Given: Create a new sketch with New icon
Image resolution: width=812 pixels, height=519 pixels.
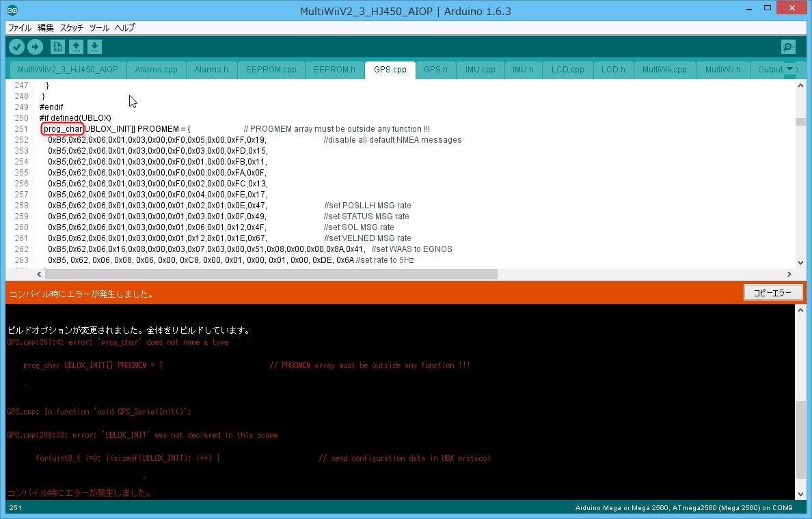Looking at the screenshot, I should [x=58, y=46].
